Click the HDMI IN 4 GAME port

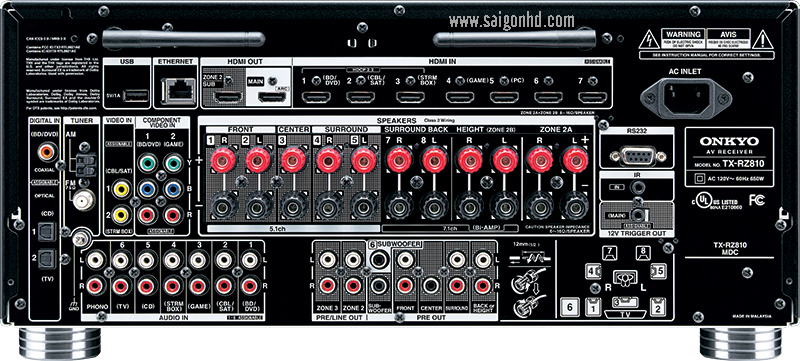460,97
